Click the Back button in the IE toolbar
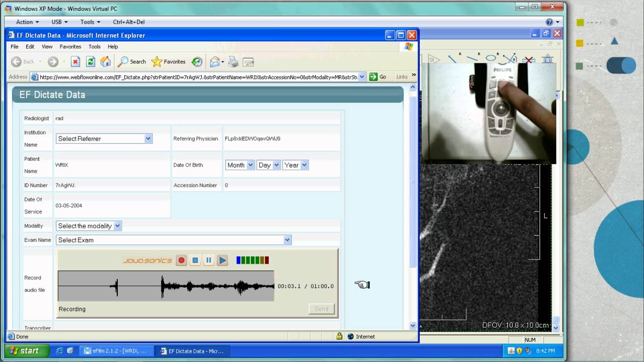This screenshot has height=362, width=644. (x=23, y=62)
